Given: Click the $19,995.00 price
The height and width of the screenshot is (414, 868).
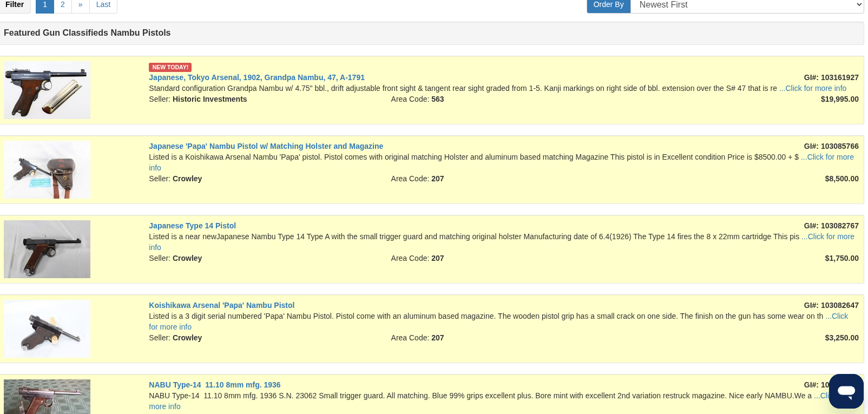Looking at the screenshot, I should [839, 99].
